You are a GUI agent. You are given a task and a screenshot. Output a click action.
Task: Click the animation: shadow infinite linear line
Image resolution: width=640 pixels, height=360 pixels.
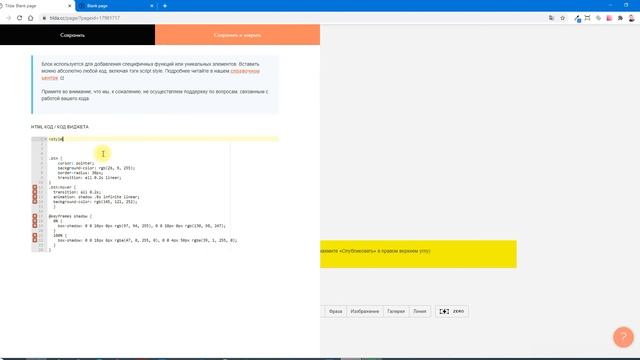pyautogui.click(x=96, y=197)
